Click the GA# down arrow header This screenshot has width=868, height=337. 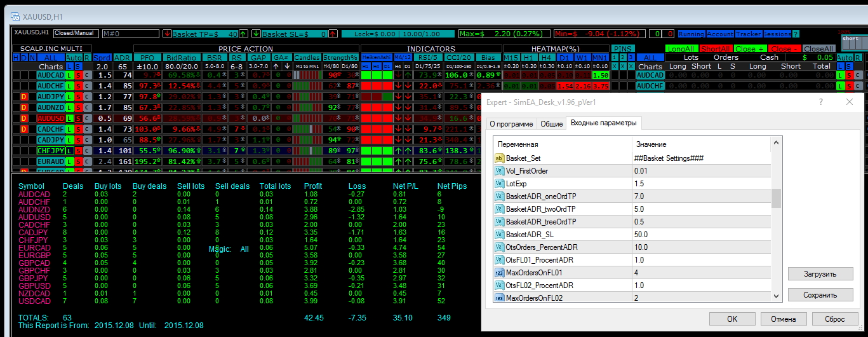coord(287,66)
